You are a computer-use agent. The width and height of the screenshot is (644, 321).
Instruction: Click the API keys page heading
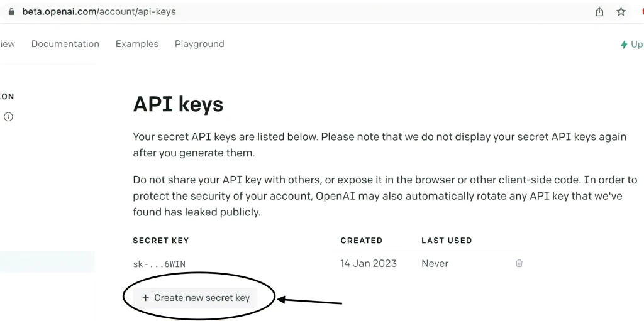pos(178,104)
